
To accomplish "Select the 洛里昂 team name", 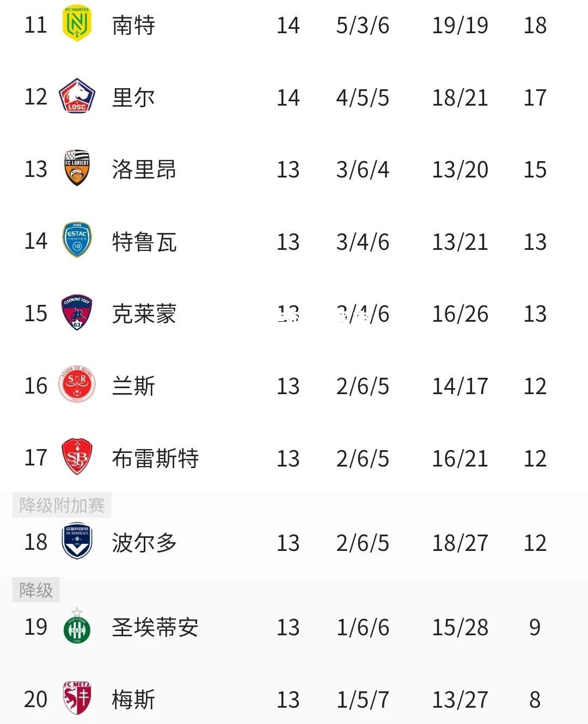I will pos(144,169).
